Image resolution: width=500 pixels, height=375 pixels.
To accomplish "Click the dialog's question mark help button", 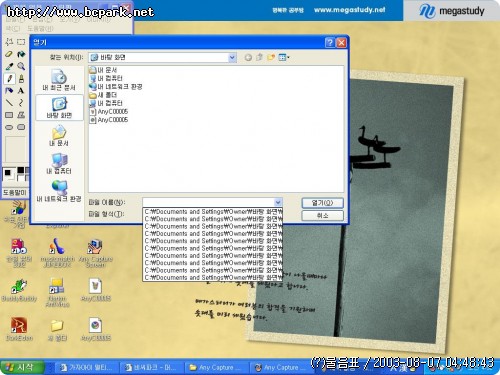I will pos(329,42).
